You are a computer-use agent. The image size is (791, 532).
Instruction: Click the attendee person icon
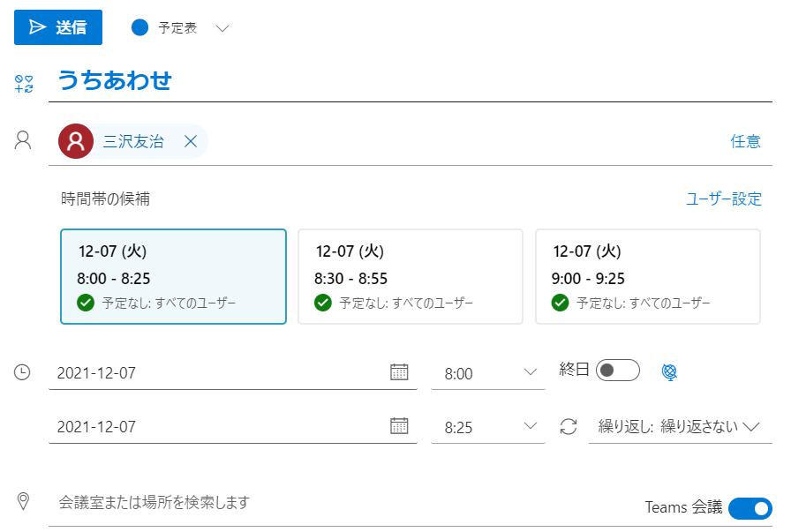pos(23,140)
